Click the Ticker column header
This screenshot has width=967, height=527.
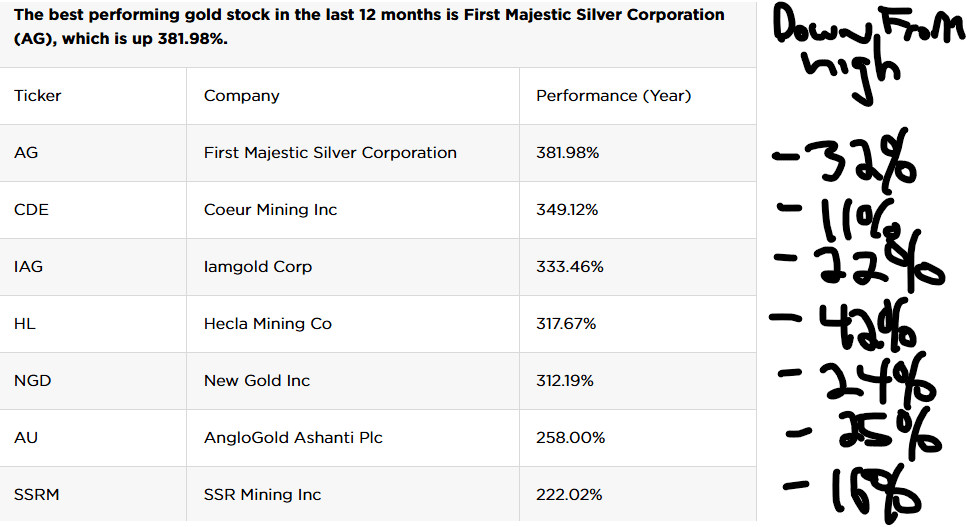[x=38, y=96]
